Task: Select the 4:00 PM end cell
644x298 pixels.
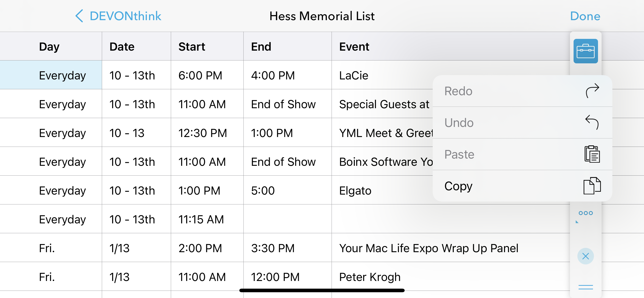Action: 287,75
